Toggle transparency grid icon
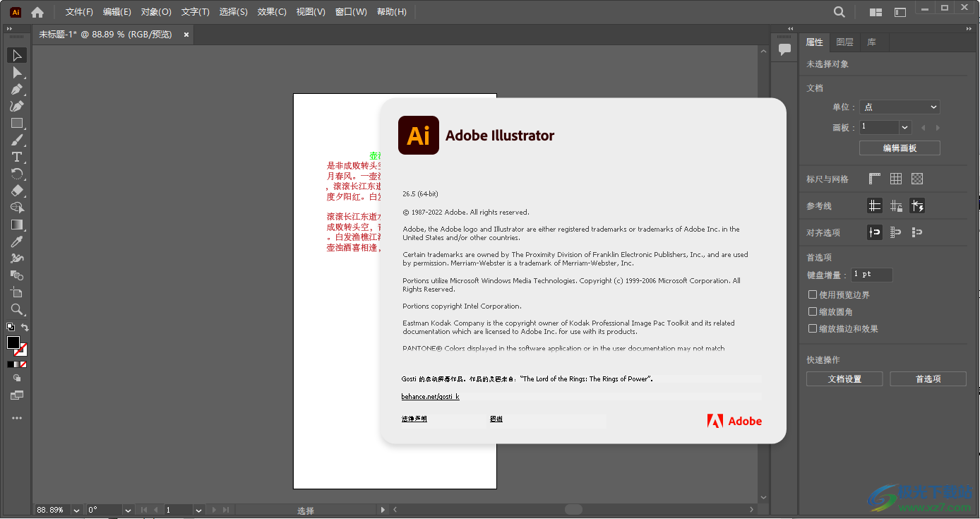The height and width of the screenshot is (519, 980). tap(917, 179)
